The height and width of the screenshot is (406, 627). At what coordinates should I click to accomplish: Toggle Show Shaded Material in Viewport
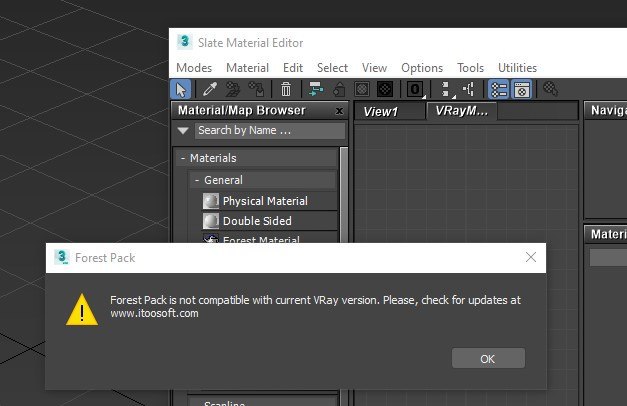pyautogui.click(x=362, y=89)
